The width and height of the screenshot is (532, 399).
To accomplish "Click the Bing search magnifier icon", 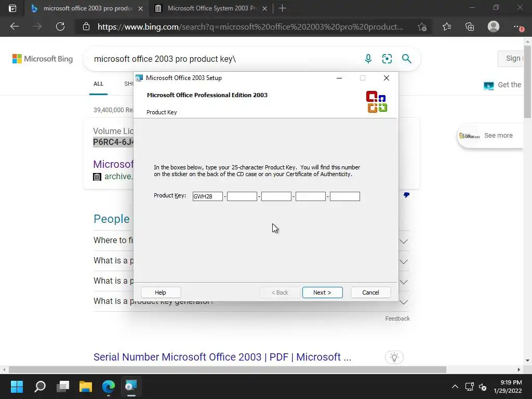I will coord(406,59).
